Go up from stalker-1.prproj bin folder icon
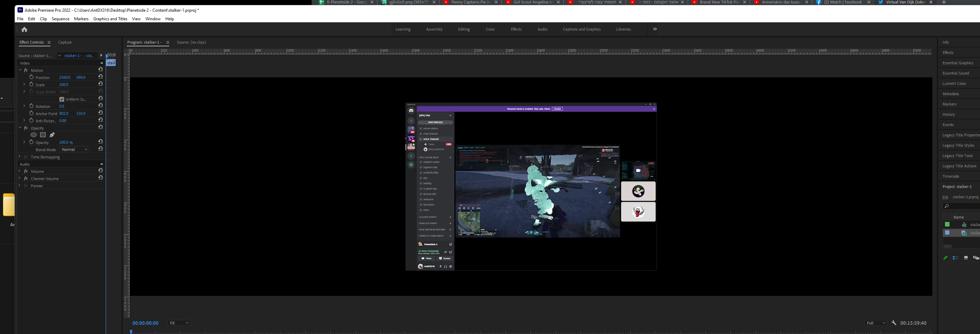The width and height of the screenshot is (980, 334). click(945, 197)
